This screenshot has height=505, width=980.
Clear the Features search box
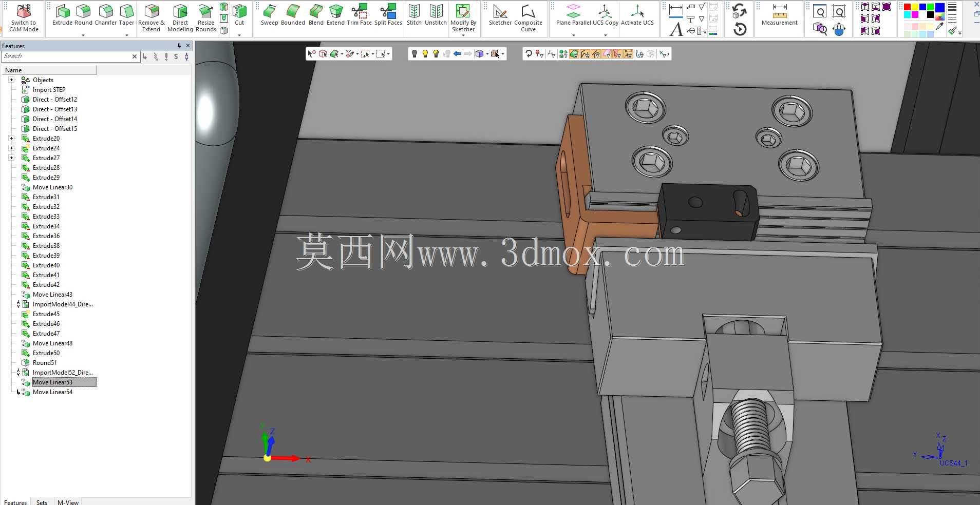click(x=135, y=56)
